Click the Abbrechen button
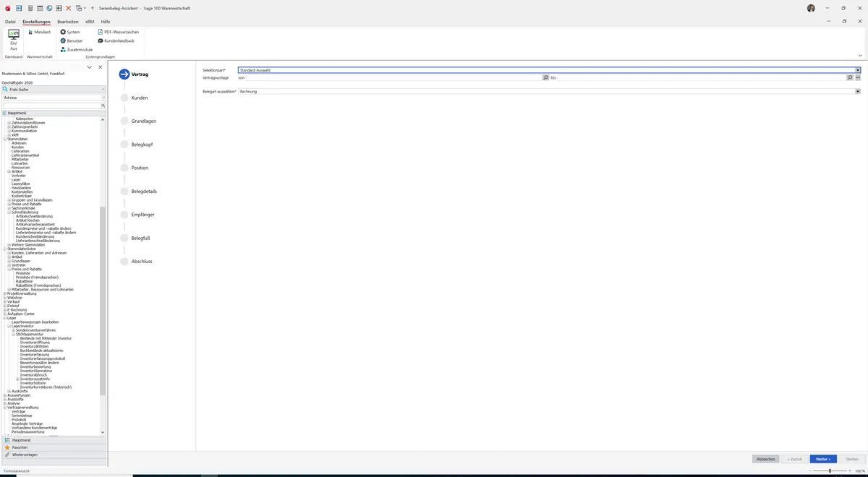Screen dimensions: 868x477 coord(766,459)
